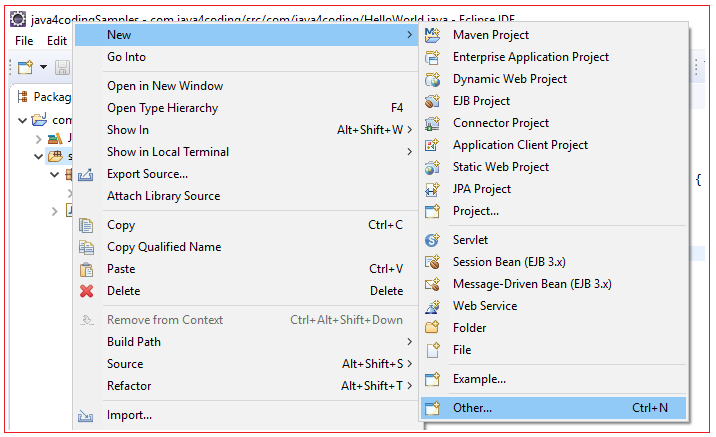Open the Edit menu
This screenshot has width=716, height=437.
[x=57, y=41]
